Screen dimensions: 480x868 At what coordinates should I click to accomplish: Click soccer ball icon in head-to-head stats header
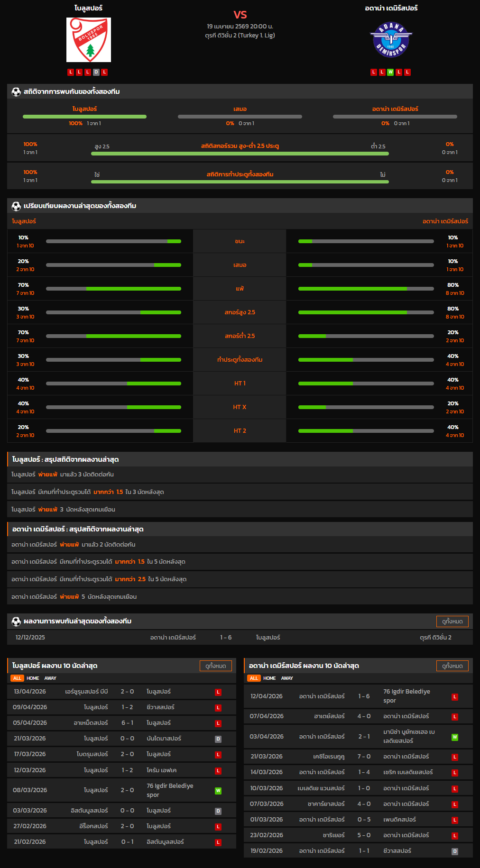(x=16, y=91)
